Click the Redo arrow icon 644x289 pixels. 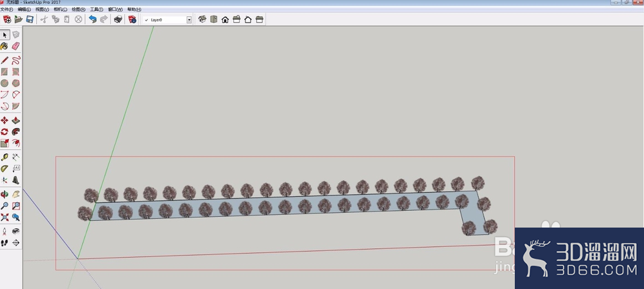coord(103,19)
